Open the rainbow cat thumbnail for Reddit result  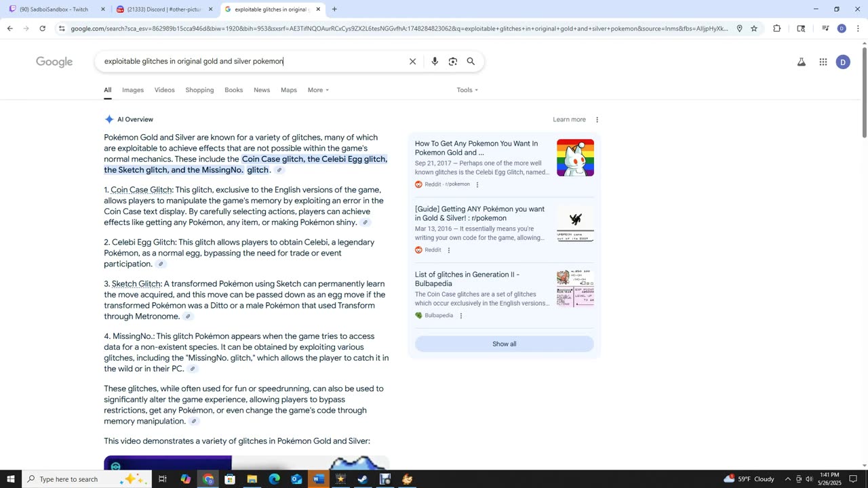575,158
